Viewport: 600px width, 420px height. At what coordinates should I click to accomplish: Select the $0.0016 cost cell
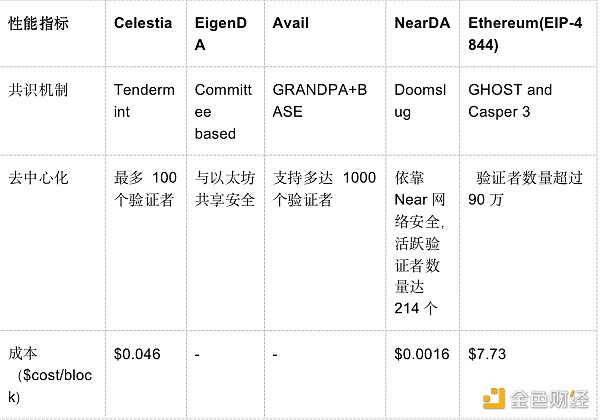tap(422, 353)
